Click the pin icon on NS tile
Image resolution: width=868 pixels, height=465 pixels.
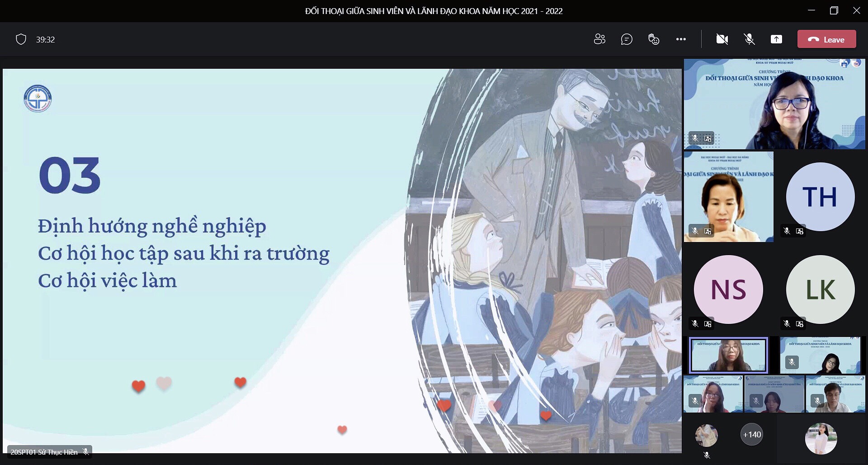(x=708, y=324)
